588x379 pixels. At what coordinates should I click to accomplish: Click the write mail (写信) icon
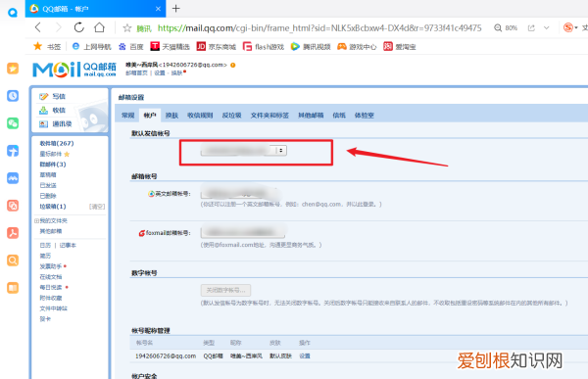pyautogui.click(x=44, y=97)
